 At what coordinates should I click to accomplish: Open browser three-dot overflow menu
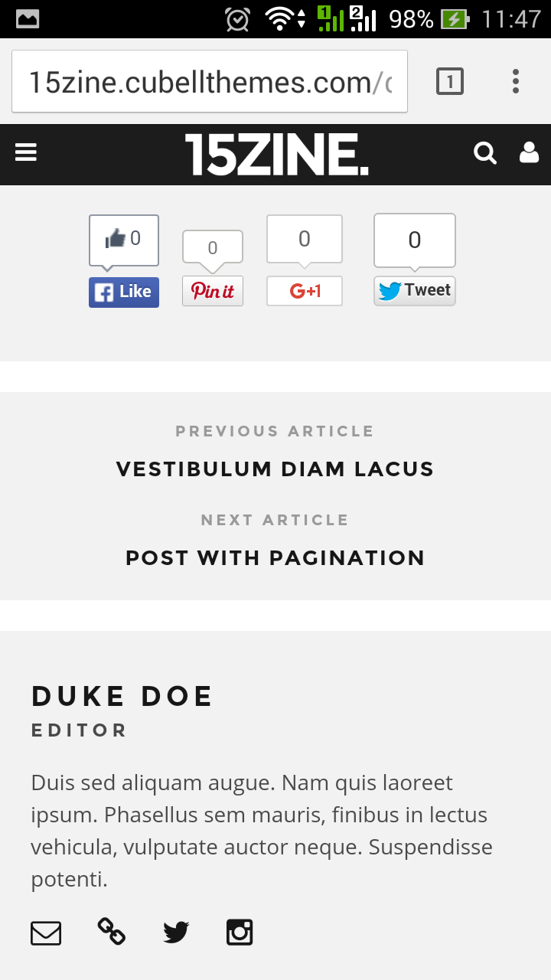coord(516,81)
